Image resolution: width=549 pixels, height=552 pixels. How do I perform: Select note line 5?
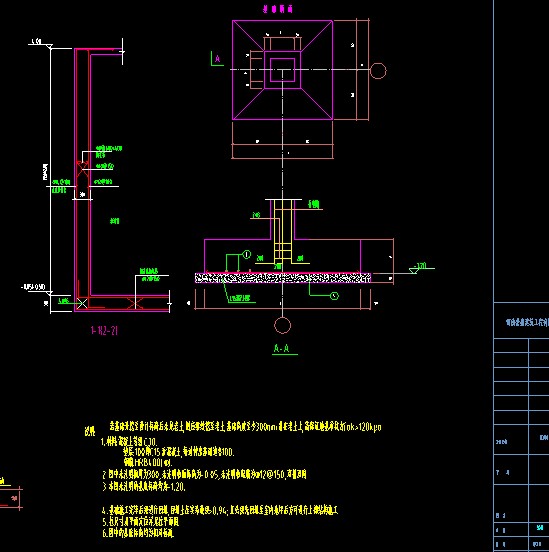141,521
